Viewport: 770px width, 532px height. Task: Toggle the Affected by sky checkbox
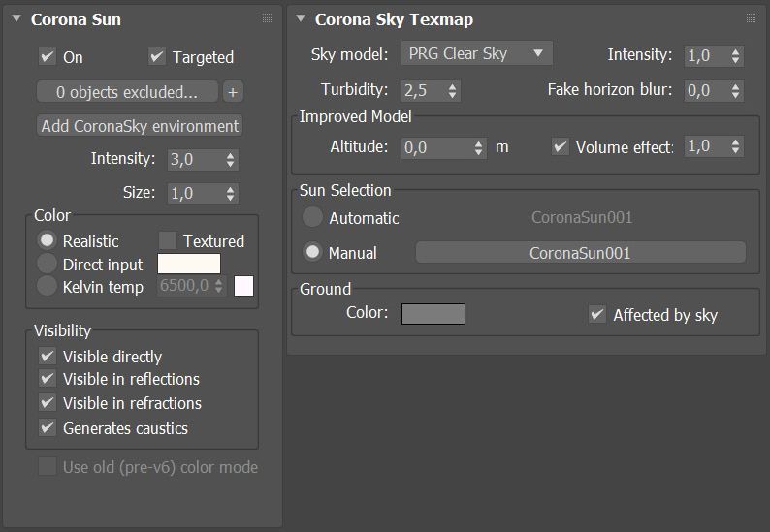(x=597, y=314)
